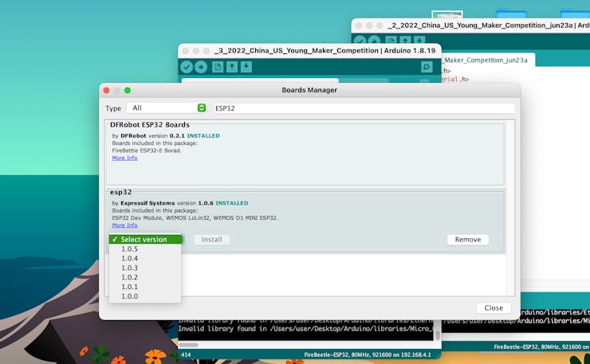Select version 1.0.3 from list
Viewport: 590px width, 364px height.
(x=145, y=268)
